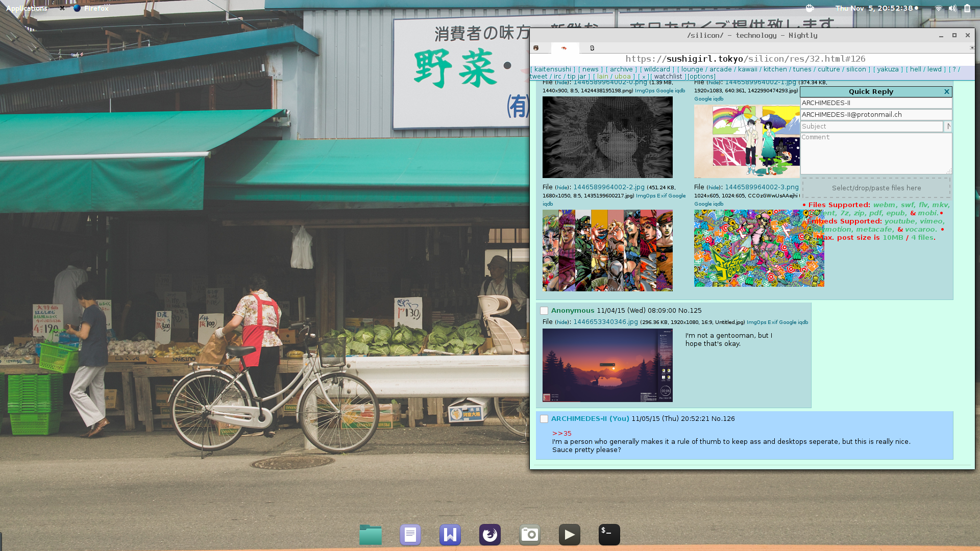Open the word processor dock icon
980x551 pixels.
tap(450, 535)
